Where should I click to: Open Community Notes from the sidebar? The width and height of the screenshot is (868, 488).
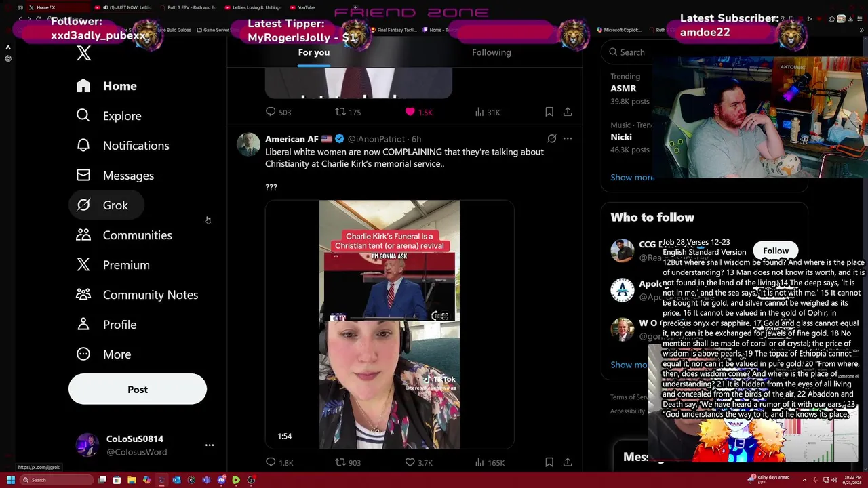[x=137, y=295]
